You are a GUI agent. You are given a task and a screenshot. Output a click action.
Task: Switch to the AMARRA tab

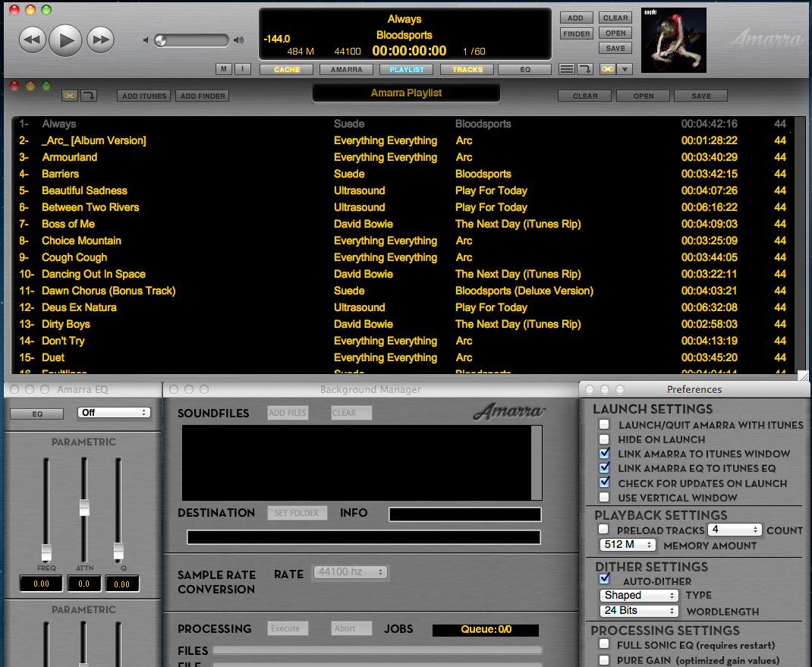[x=347, y=69]
